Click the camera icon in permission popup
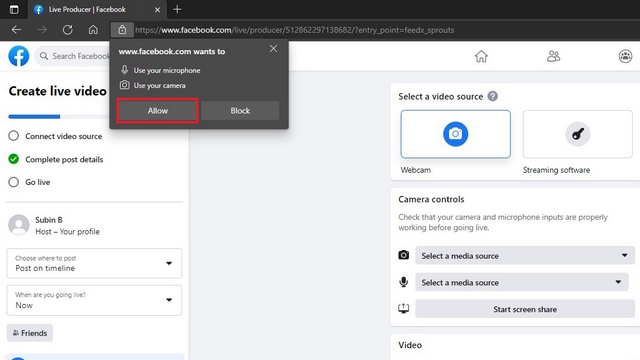640x360 pixels. [124, 85]
